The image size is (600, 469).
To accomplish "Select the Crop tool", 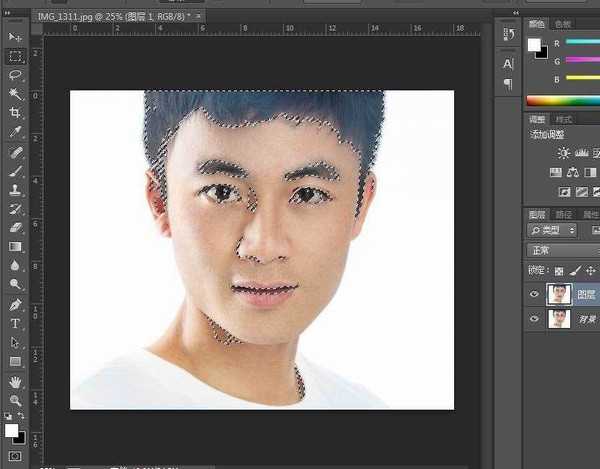I will tap(15, 113).
